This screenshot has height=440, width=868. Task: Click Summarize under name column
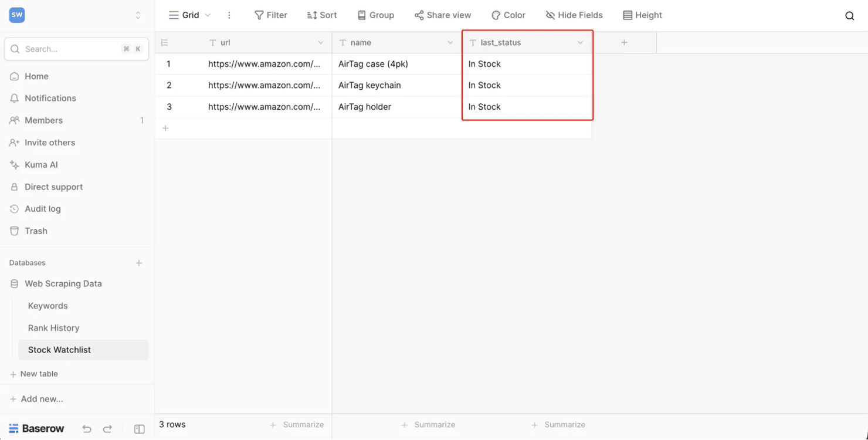(x=428, y=425)
